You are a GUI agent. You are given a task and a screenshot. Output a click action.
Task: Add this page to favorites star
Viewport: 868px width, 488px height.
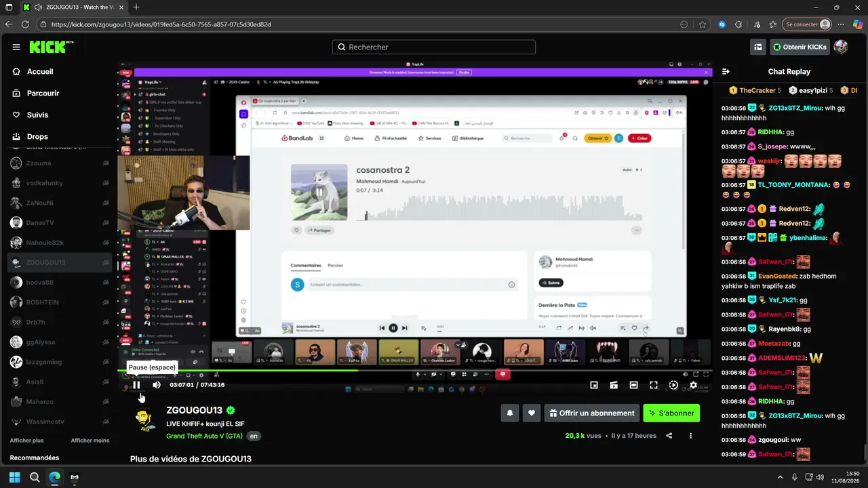703,24
